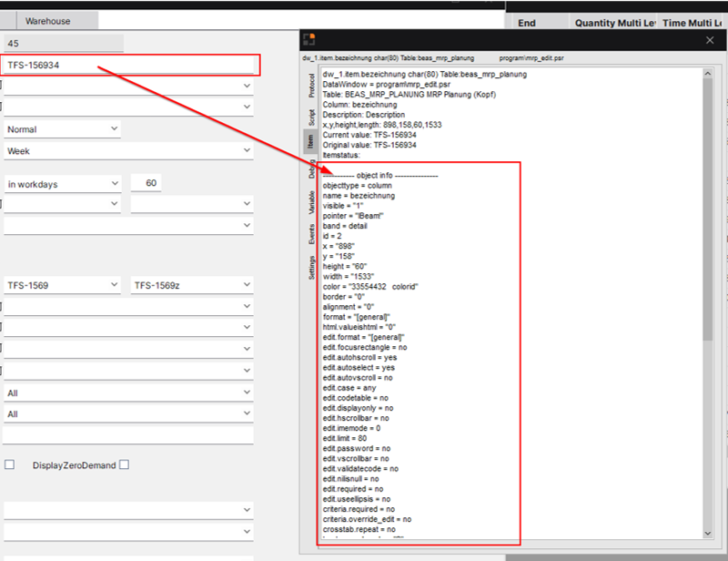Click the 'edit.autoselect = yes' line
The width and height of the screenshot is (728, 561).
click(359, 368)
